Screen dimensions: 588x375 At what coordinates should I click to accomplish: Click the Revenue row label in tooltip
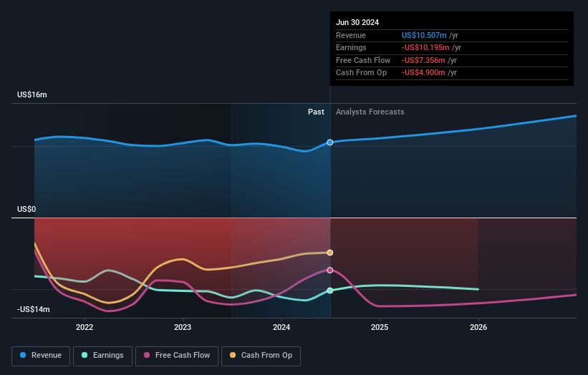pyautogui.click(x=351, y=35)
